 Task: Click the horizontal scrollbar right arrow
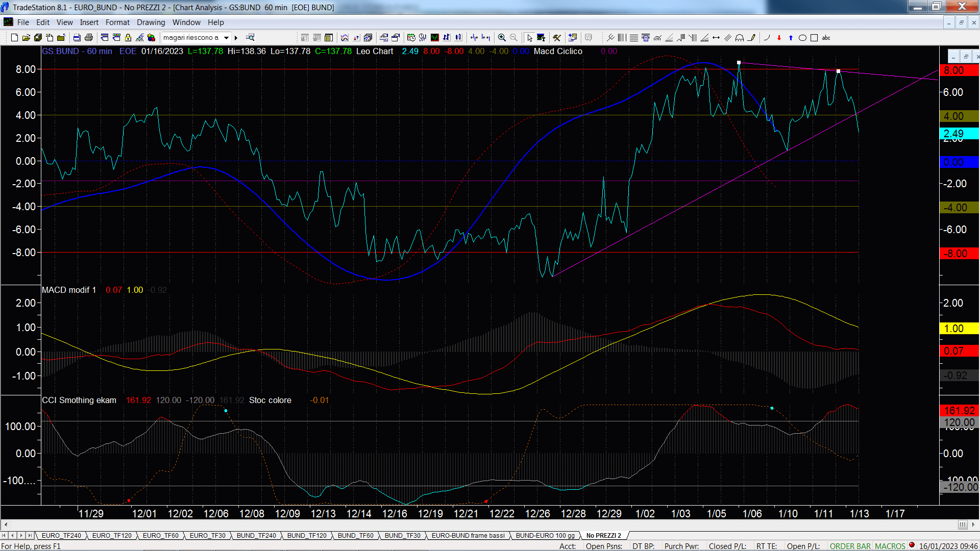[974, 524]
